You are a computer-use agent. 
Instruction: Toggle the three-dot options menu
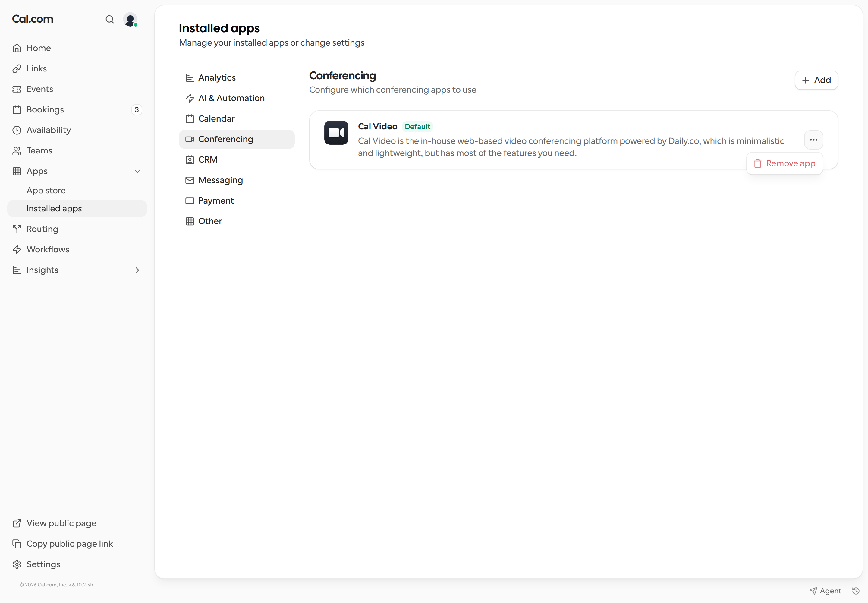click(814, 140)
